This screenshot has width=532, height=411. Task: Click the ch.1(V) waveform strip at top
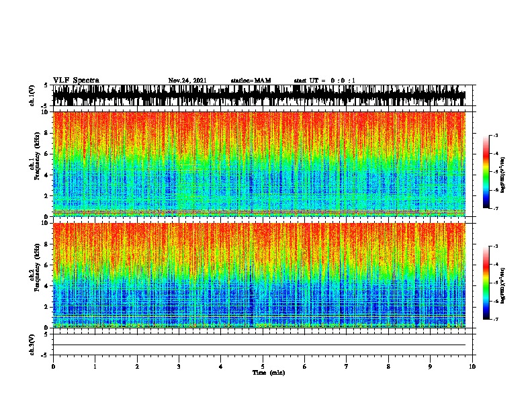[259, 95]
